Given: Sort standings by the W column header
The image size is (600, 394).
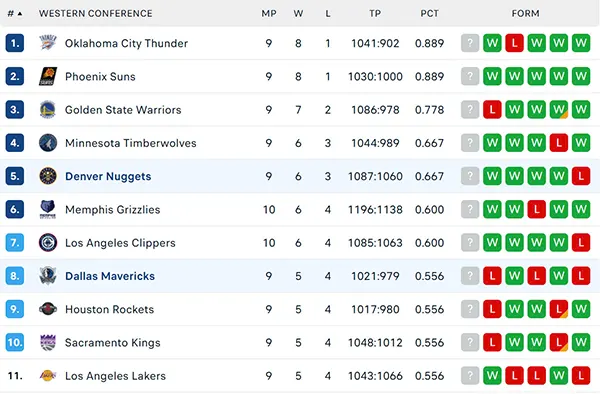Looking at the screenshot, I should tap(298, 13).
